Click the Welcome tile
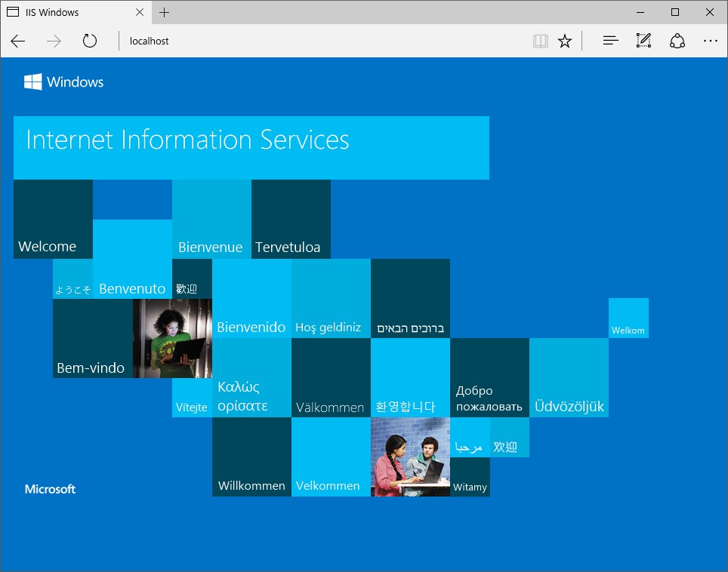The height and width of the screenshot is (572, 728). (53, 219)
